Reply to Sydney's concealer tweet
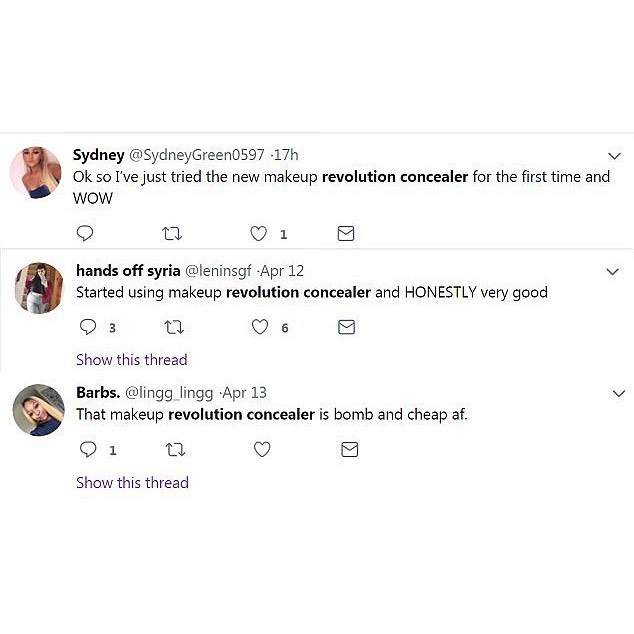Image resolution: width=634 pixels, height=634 pixels. click(x=85, y=233)
